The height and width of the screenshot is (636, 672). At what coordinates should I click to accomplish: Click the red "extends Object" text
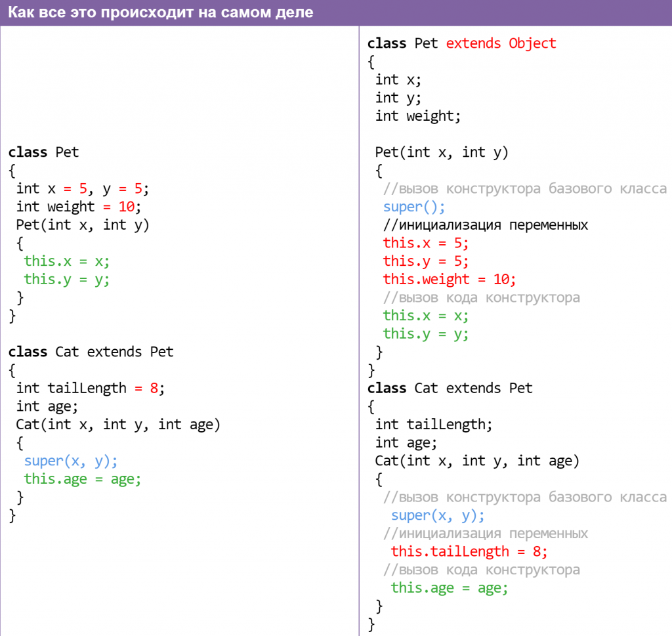(x=501, y=43)
